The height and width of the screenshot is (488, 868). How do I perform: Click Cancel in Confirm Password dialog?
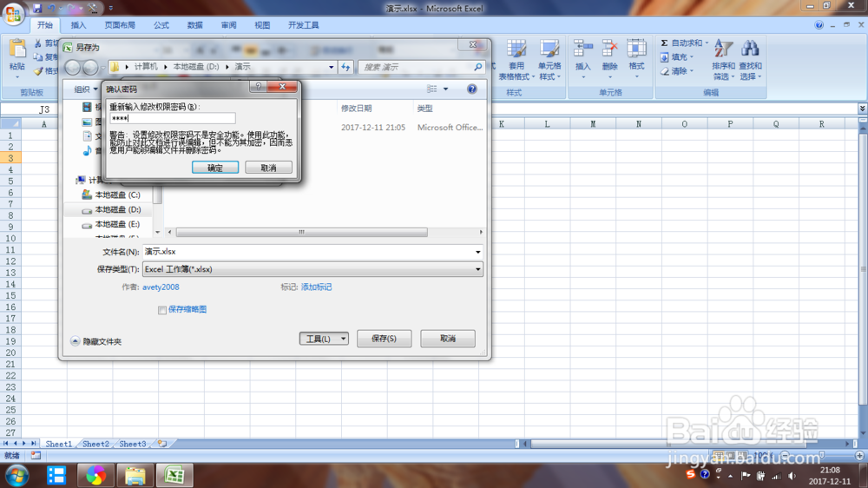coord(268,168)
